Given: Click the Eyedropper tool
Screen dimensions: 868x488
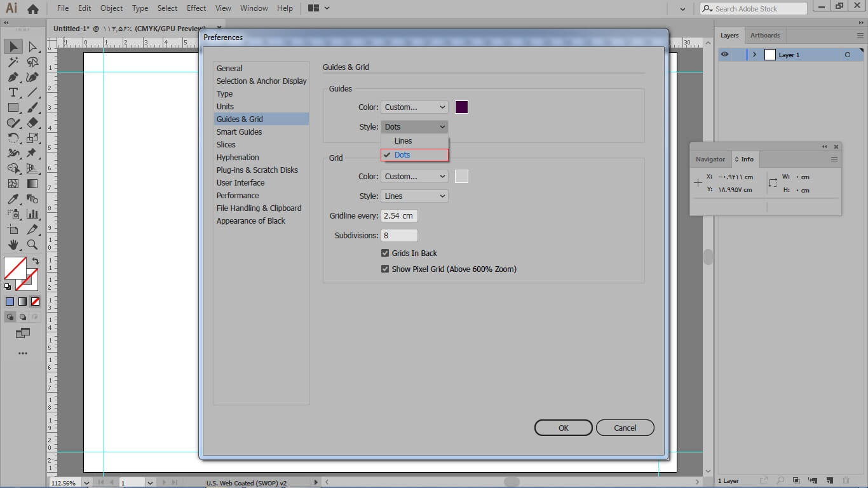Looking at the screenshot, I should (13, 199).
